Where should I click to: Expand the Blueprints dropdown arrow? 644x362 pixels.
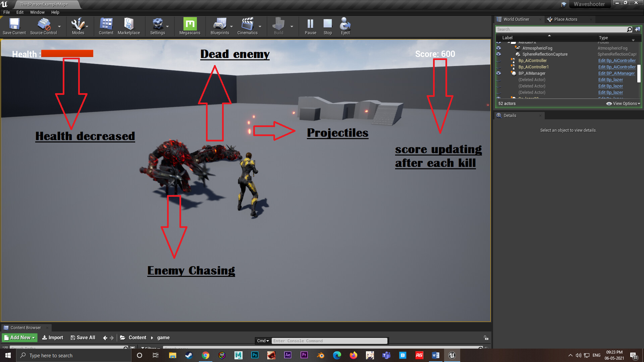point(231,26)
